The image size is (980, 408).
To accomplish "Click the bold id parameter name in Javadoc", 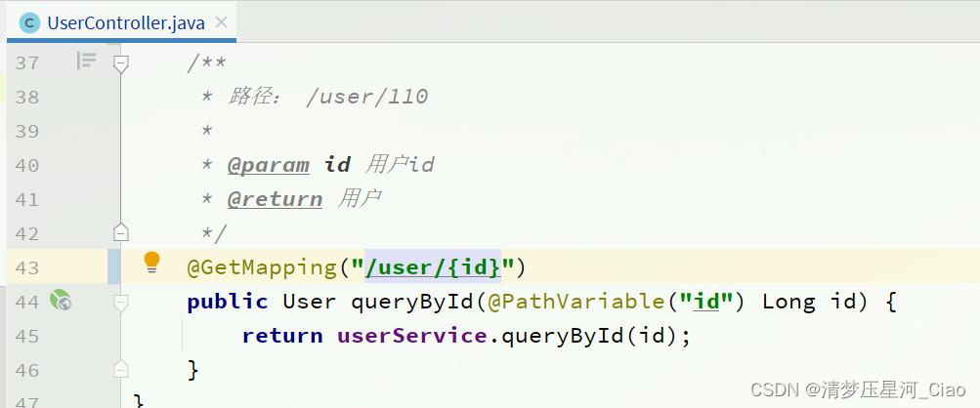I will click(x=337, y=165).
